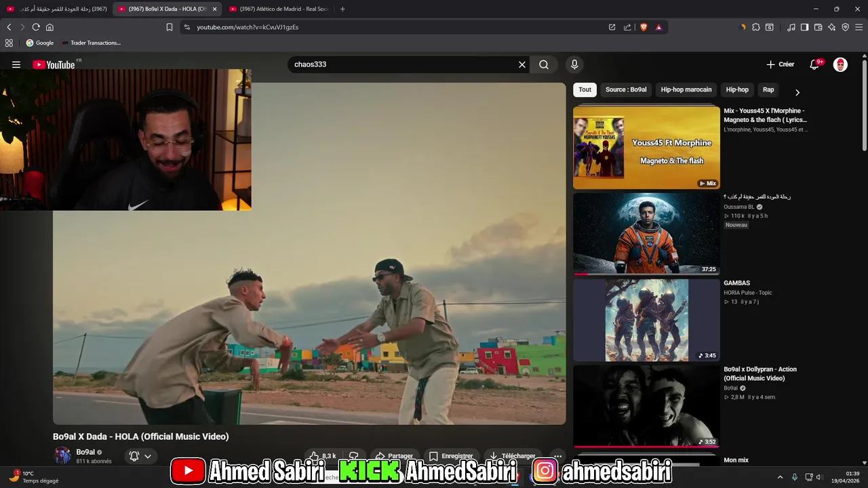The width and height of the screenshot is (868, 488).
Task: Open the apps grid in the bookmarks bar
Action: (x=9, y=43)
